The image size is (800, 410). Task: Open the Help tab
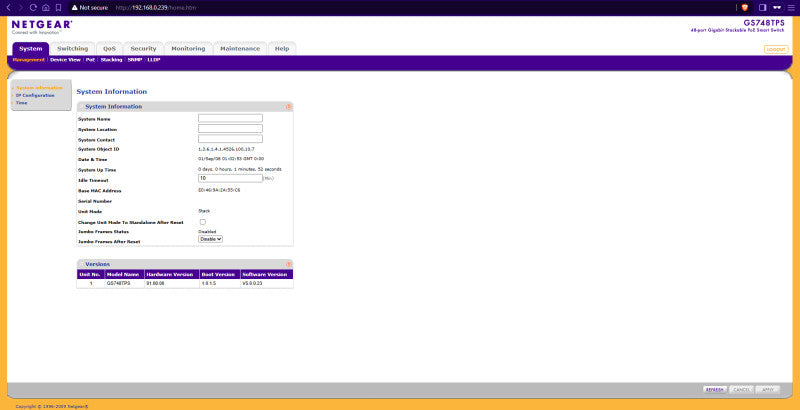(282, 49)
